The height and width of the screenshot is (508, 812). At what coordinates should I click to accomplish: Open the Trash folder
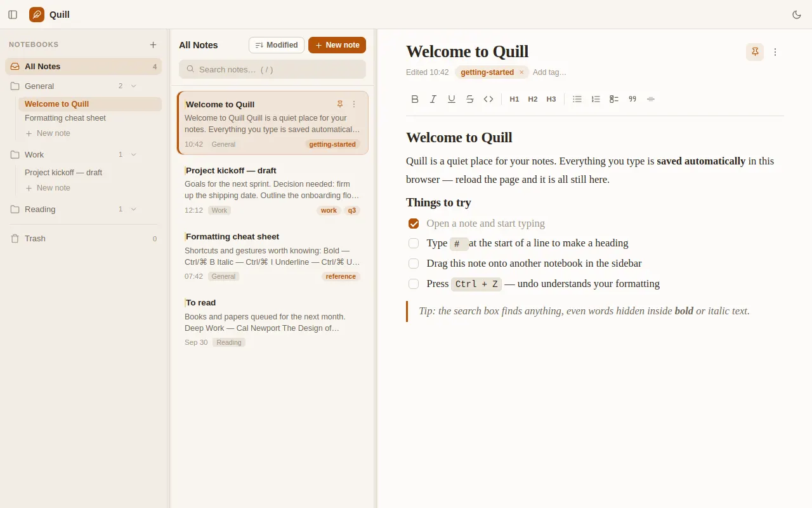[84, 238]
